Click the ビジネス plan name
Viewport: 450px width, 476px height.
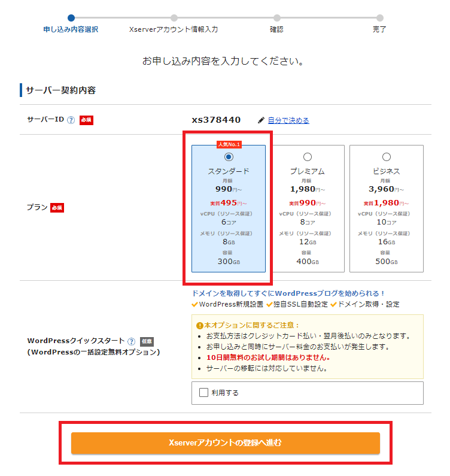pyautogui.click(x=387, y=171)
